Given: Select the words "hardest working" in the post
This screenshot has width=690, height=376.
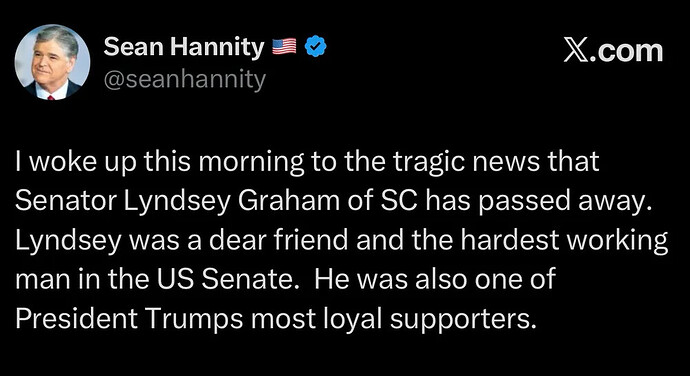Looking at the screenshot, I should pyautogui.click(x=564, y=242).
